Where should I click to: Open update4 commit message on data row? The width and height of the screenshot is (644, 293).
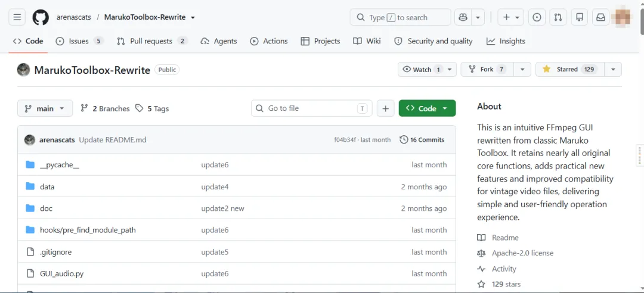tap(215, 187)
